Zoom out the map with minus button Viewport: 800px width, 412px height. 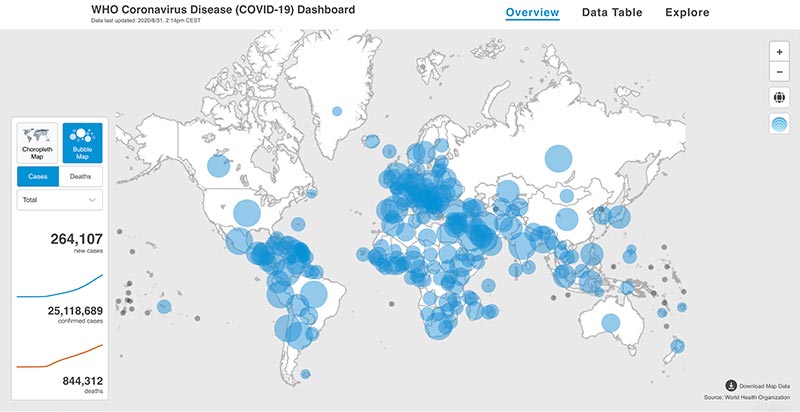(779, 72)
